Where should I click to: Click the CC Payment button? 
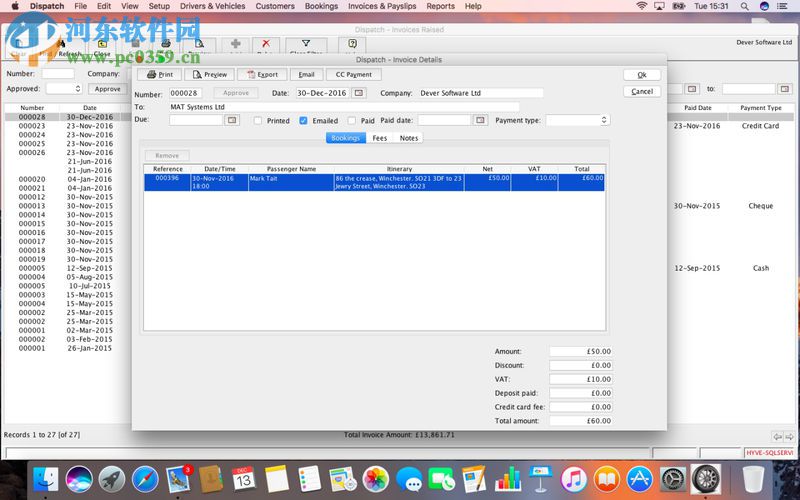tap(354, 74)
